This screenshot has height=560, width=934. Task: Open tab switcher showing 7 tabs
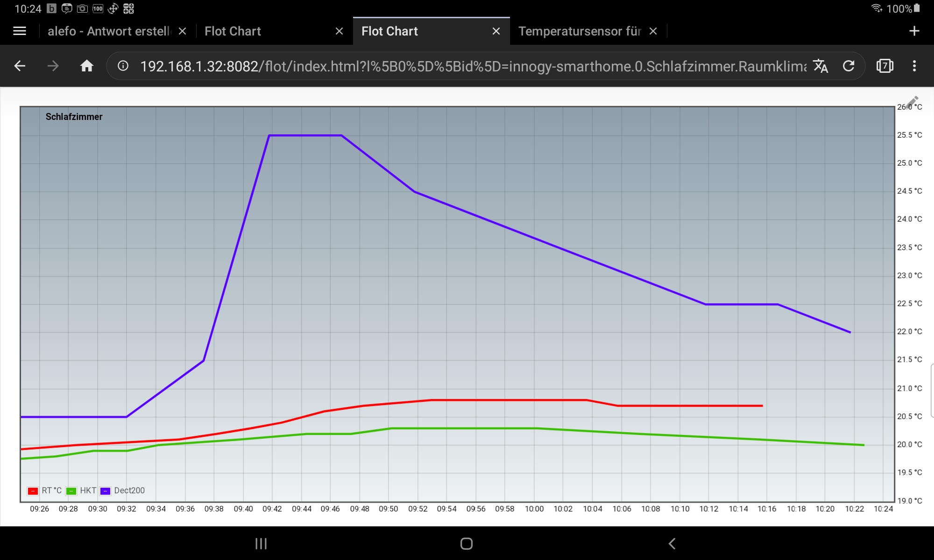pos(884,66)
